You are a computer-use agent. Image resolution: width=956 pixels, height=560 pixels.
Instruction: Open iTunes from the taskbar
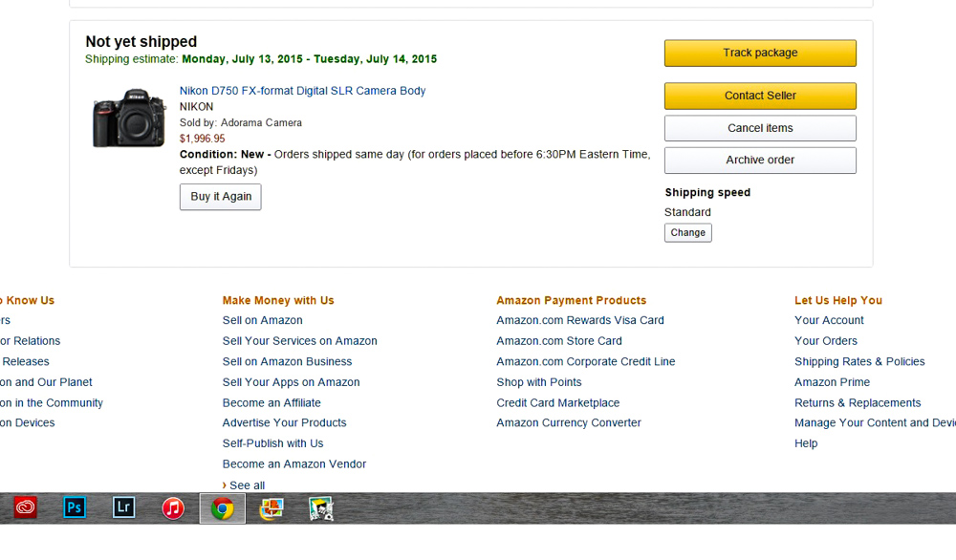click(173, 508)
